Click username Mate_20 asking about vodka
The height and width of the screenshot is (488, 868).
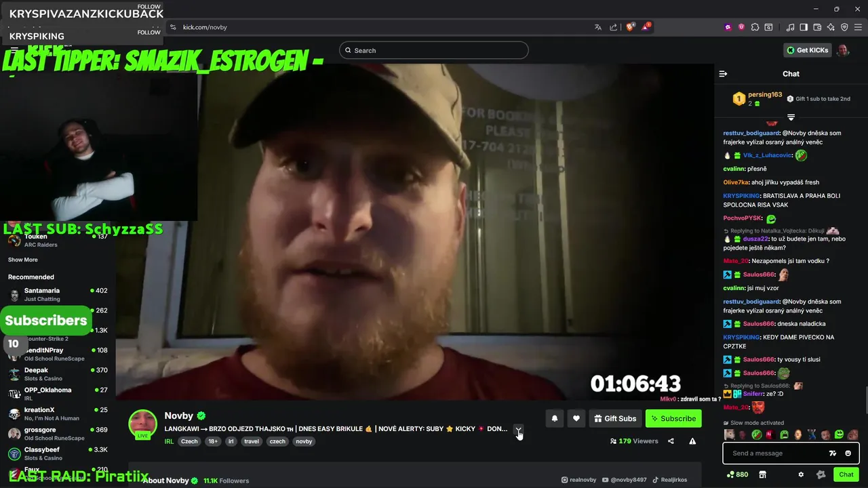[736, 261]
